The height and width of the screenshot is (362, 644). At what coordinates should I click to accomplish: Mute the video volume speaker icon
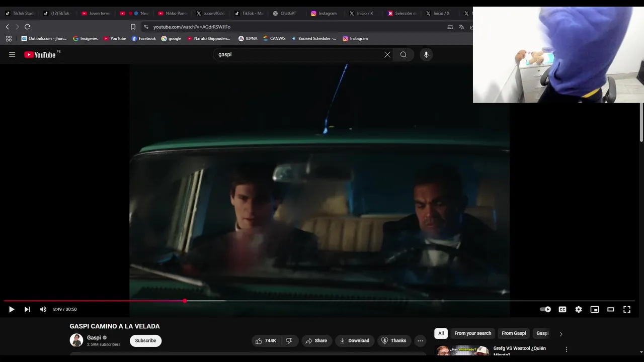[43, 309]
